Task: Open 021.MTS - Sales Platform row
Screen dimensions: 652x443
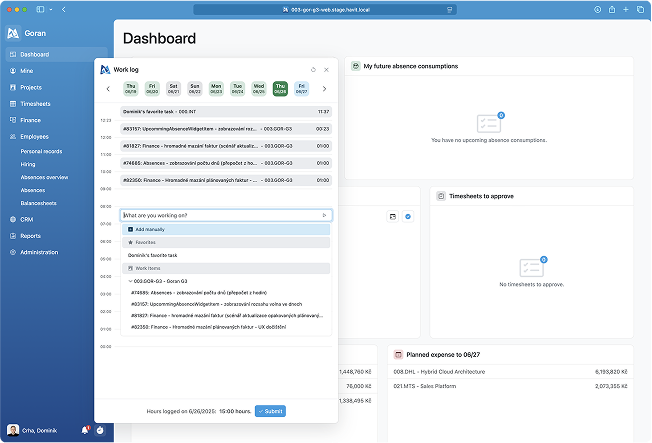Action: point(510,386)
